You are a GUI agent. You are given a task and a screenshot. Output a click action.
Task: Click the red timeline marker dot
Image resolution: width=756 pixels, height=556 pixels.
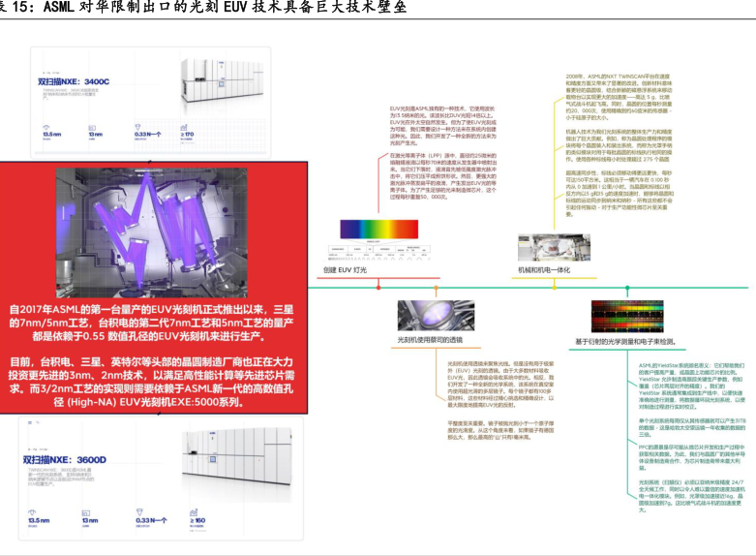click(378, 288)
